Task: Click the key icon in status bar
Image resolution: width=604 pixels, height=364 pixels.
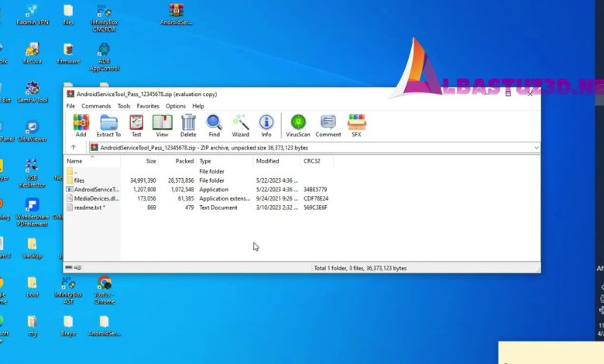Action: pyautogui.click(x=77, y=267)
